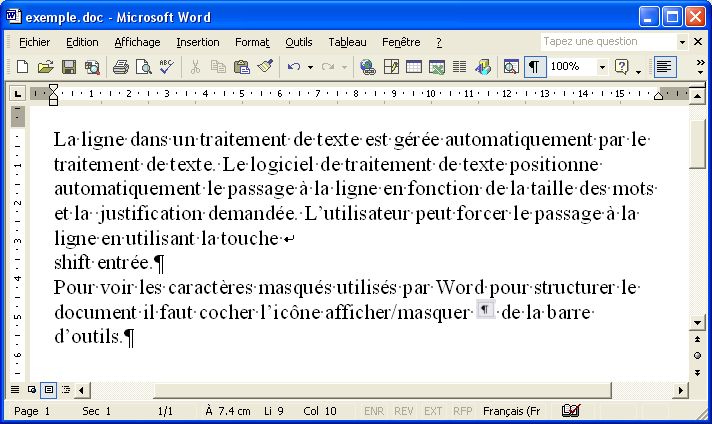Open Microsoft Word Help icon
This screenshot has height=424, width=712.
tap(621, 67)
